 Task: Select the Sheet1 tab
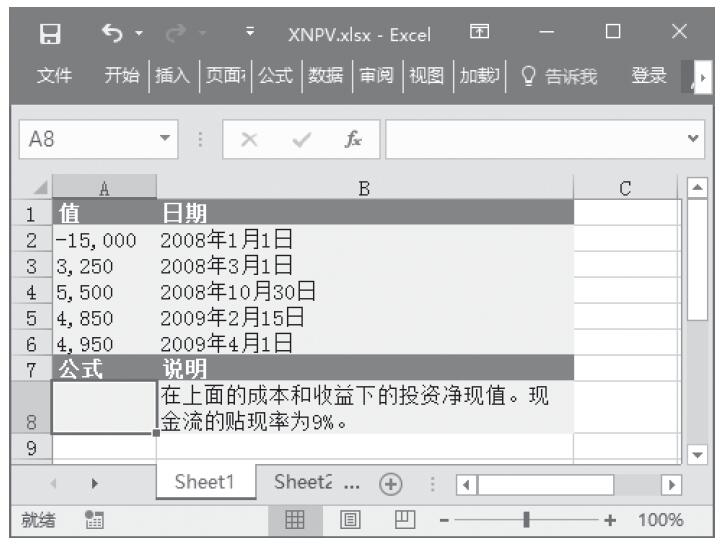click(205, 481)
